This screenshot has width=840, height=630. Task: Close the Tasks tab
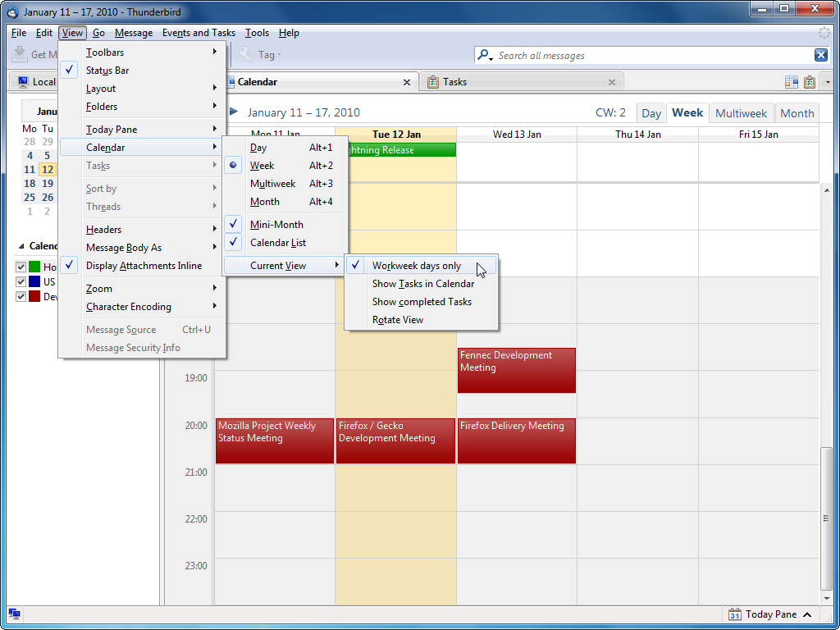coord(612,82)
